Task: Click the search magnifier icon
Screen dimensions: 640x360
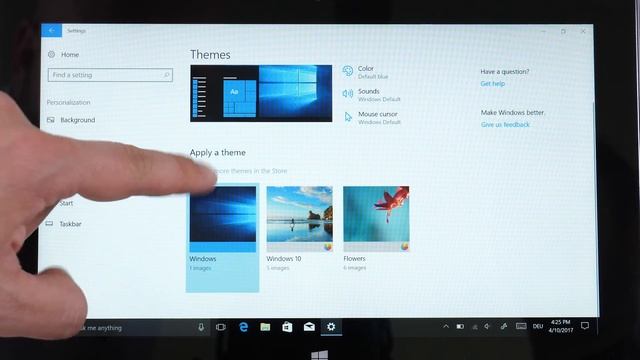Action: click(x=166, y=75)
